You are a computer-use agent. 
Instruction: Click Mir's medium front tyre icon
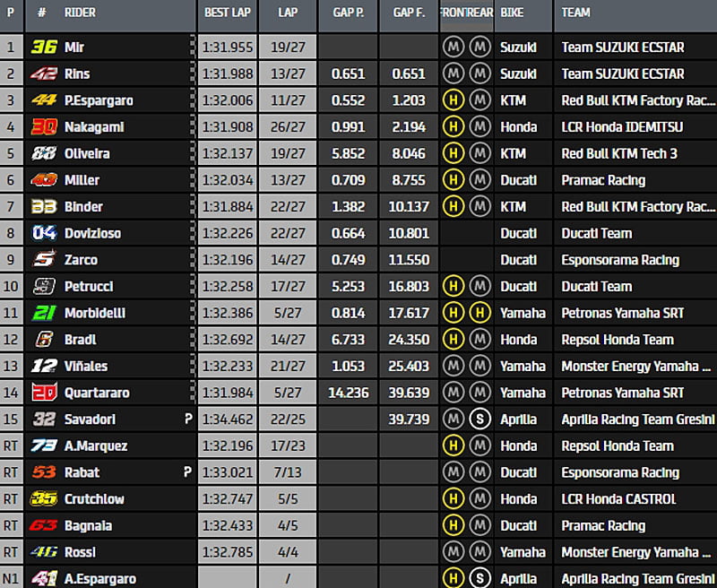[x=454, y=47]
